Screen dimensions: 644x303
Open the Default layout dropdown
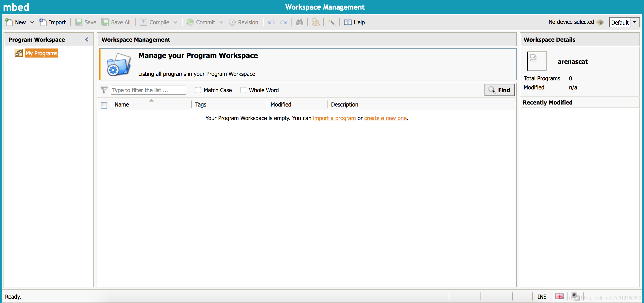click(x=634, y=22)
